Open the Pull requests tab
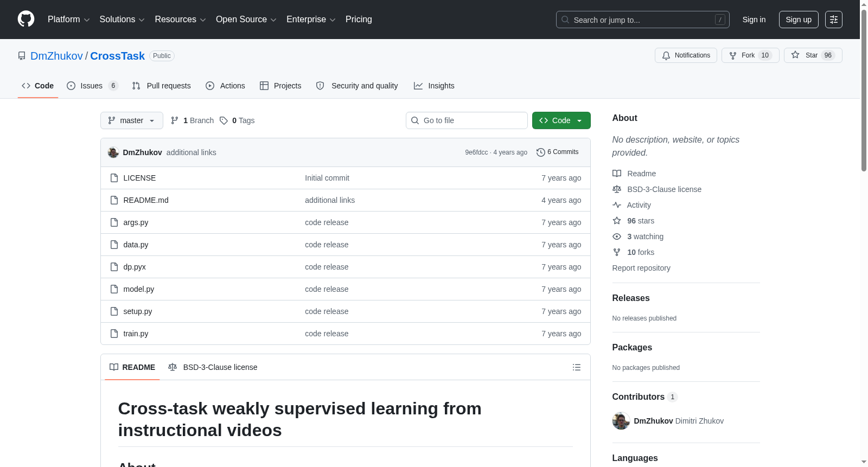The height and width of the screenshot is (467, 868). (x=162, y=86)
